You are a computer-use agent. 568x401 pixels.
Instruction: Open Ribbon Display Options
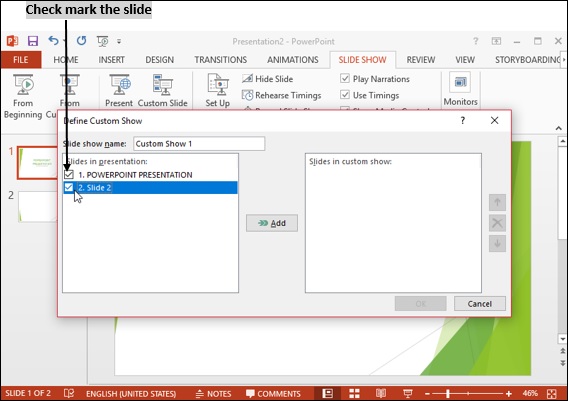(x=496, y=41)
